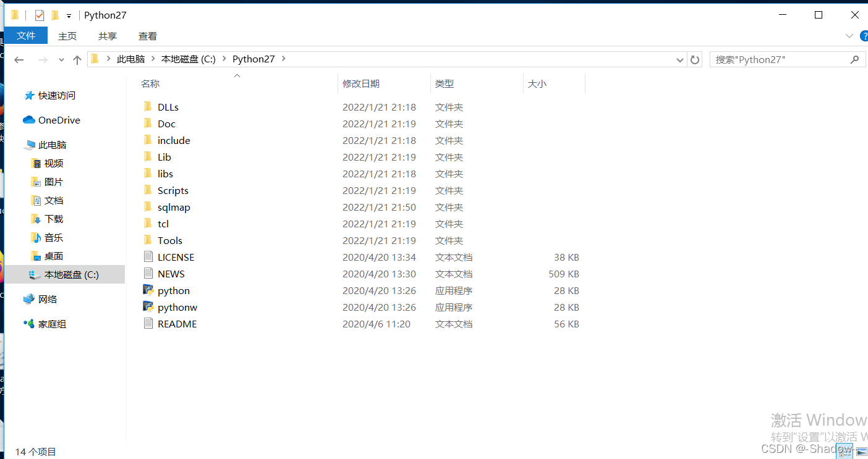Switch to the 查看 ribbon tab
The image size is (868, 459).
pos(147,36)
